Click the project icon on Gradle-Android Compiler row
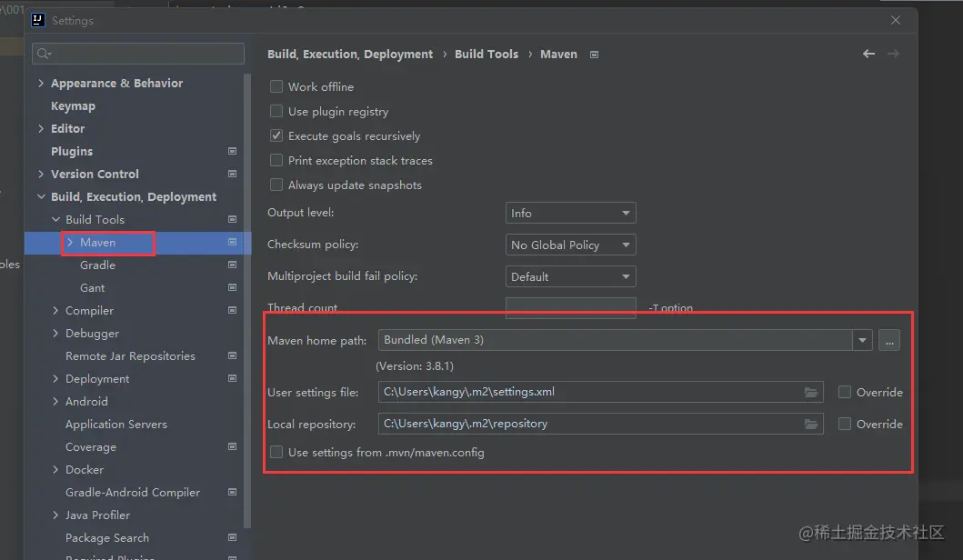The width and height of the screenshot is (963, 560). [232, 492]
